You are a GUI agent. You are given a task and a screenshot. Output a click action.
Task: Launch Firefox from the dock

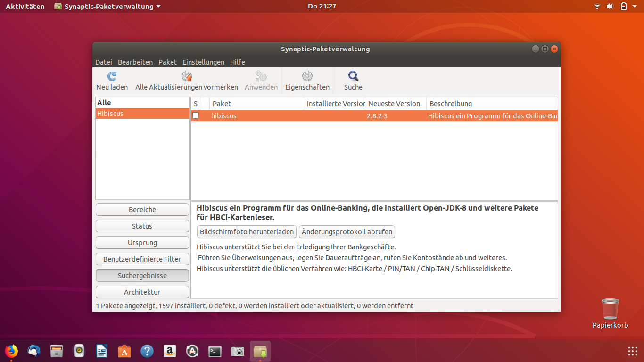coord(11,351)
